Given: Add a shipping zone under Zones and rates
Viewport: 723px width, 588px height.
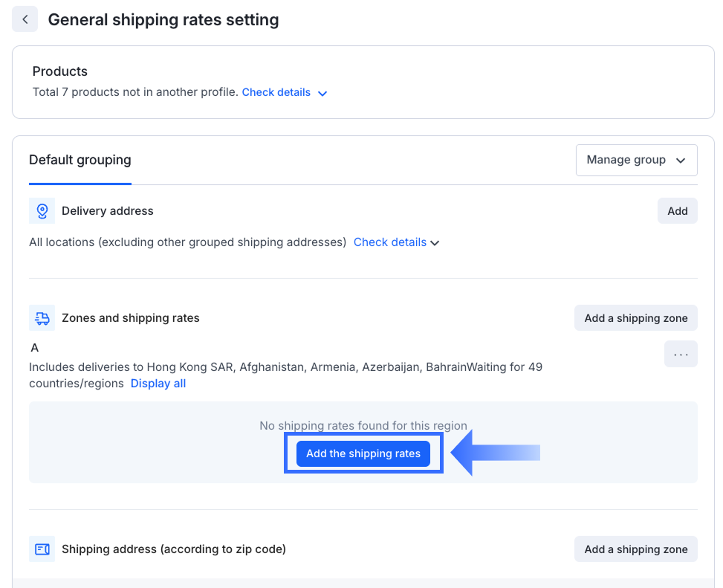Looking at the screenshot, I should click(x=635, y=318).
